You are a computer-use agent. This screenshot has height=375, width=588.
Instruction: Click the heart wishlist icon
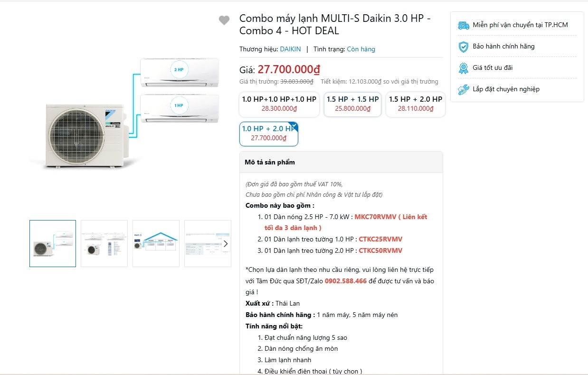pyautogui.click(x=224, y=20)
